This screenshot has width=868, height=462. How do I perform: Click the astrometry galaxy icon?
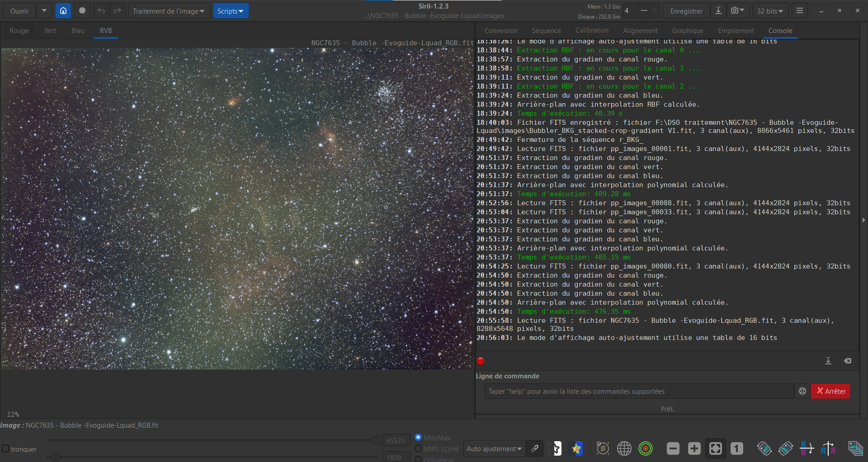(603, 448)
